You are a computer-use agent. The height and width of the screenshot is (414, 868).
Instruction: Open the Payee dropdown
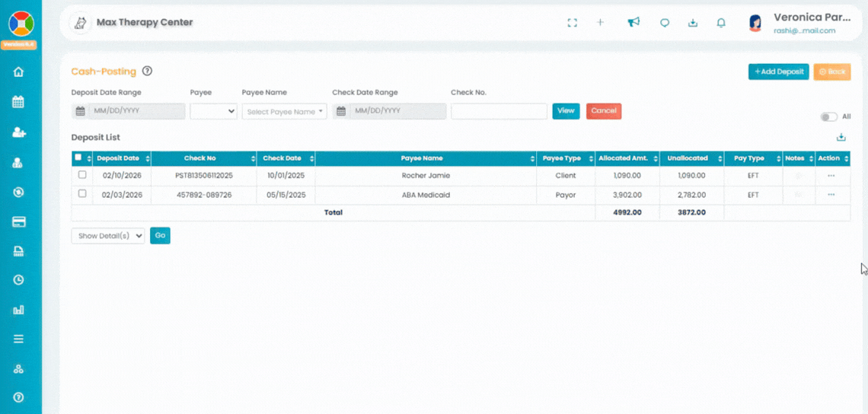click(214, 111)
